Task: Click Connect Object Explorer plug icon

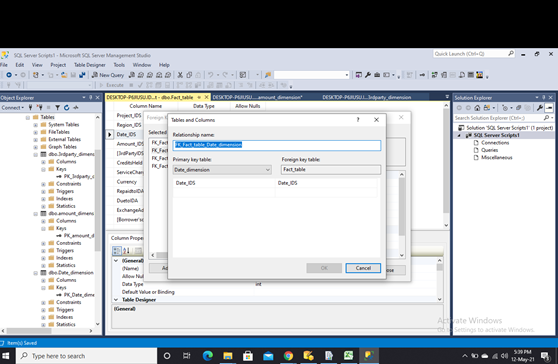Action: [30, 107]
